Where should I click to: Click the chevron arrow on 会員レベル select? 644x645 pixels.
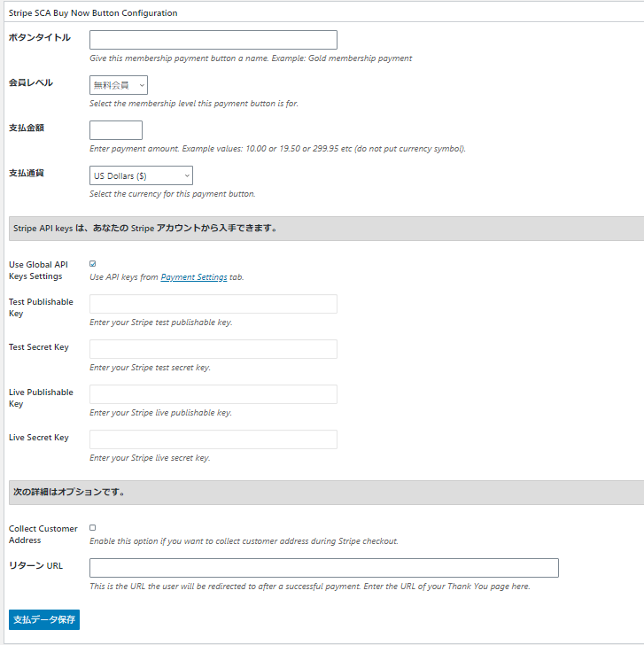[142, 86]
